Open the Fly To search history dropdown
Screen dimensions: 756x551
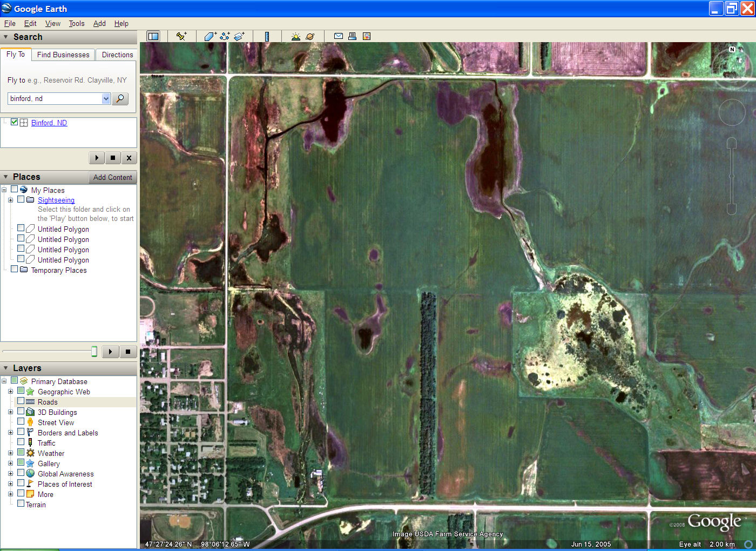coord(106,98)
